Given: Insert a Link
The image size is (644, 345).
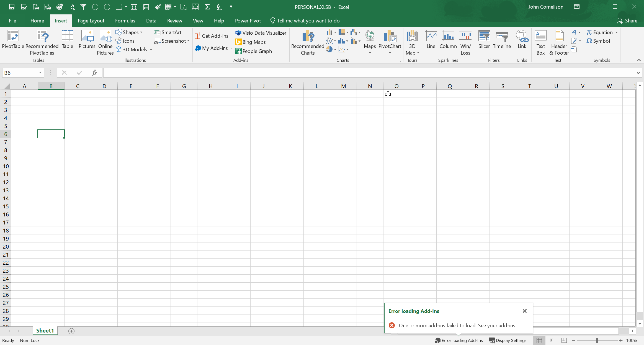Looking at the screenshot, I should coord(522,40).
